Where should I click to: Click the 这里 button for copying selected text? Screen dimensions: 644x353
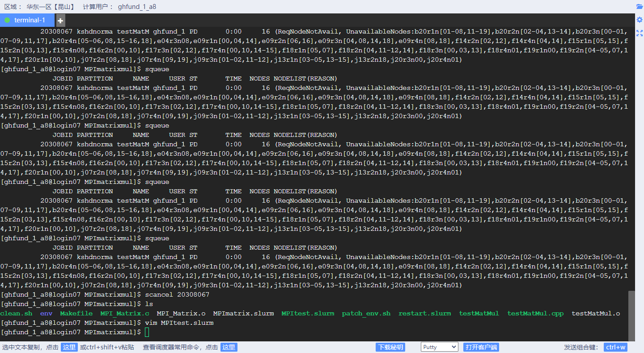click(x=69, y=347)
